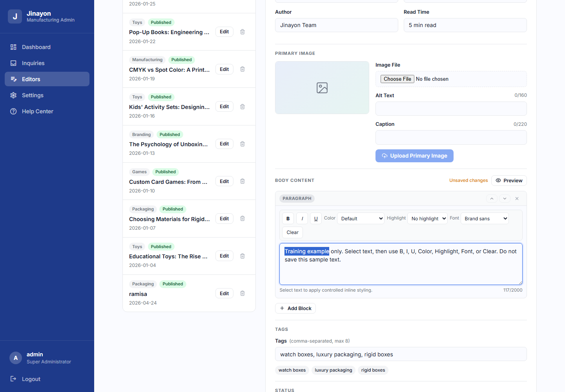Edit the Pop-Up Books post

pyautogui.click(x=224, y=32)
